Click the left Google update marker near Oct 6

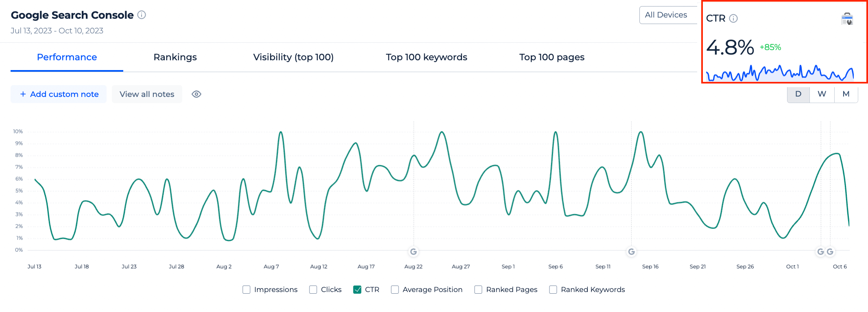coord(821,252)
